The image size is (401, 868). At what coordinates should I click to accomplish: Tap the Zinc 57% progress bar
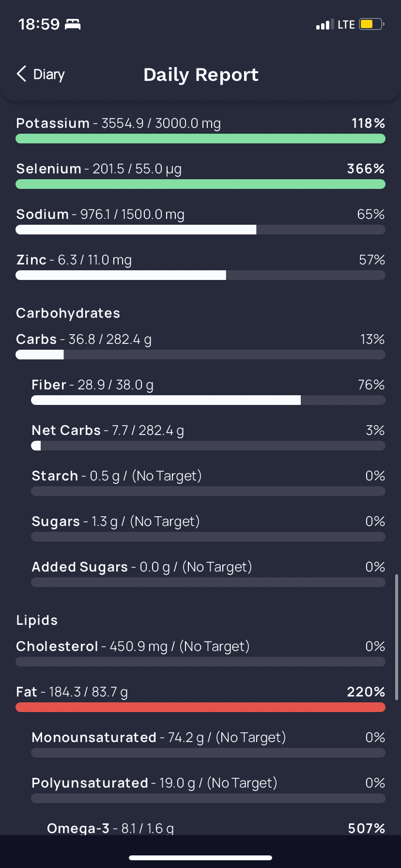click(x=200, y=275)
